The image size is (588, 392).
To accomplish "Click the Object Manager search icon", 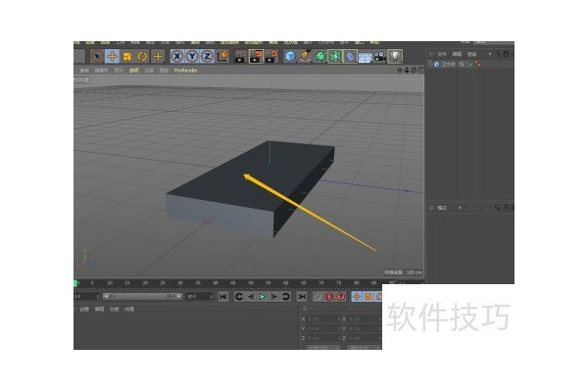I will point(499,54).
